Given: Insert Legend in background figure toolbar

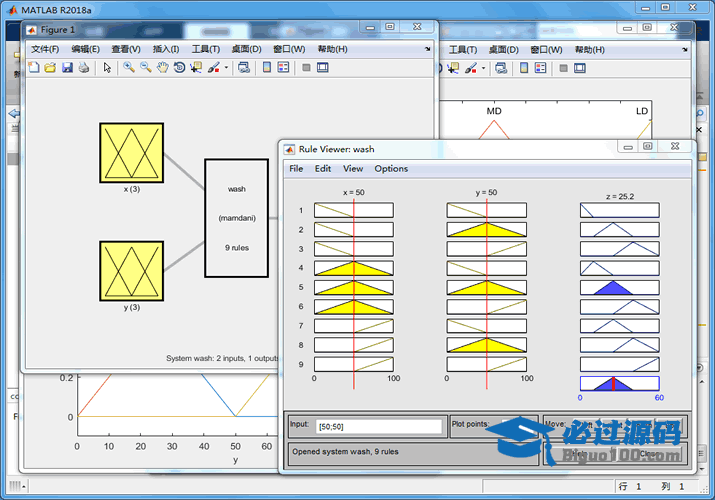Looking at the screenshot, I should [x=541, y=68].
